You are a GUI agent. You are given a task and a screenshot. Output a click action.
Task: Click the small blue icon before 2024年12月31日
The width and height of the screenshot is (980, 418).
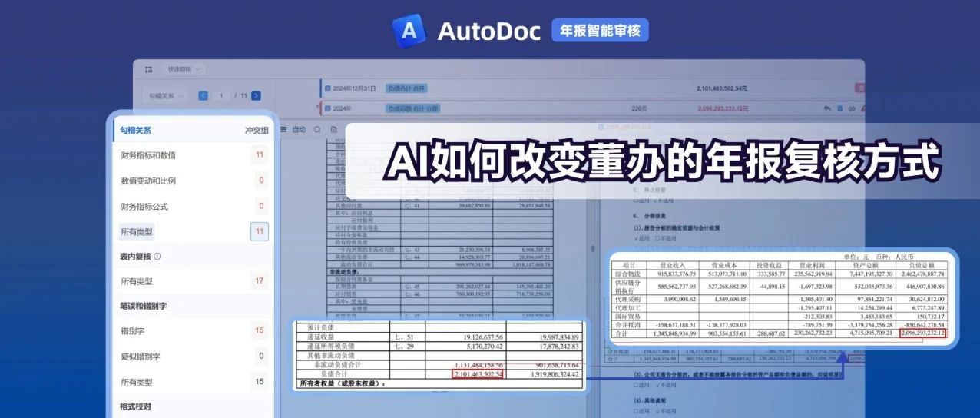pos(328,89)
